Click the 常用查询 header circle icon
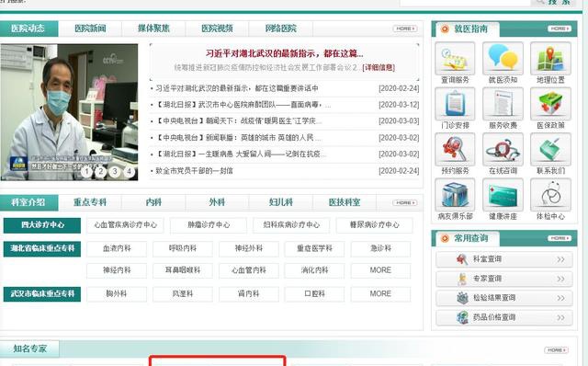588x366 pixels. point(445,238)
